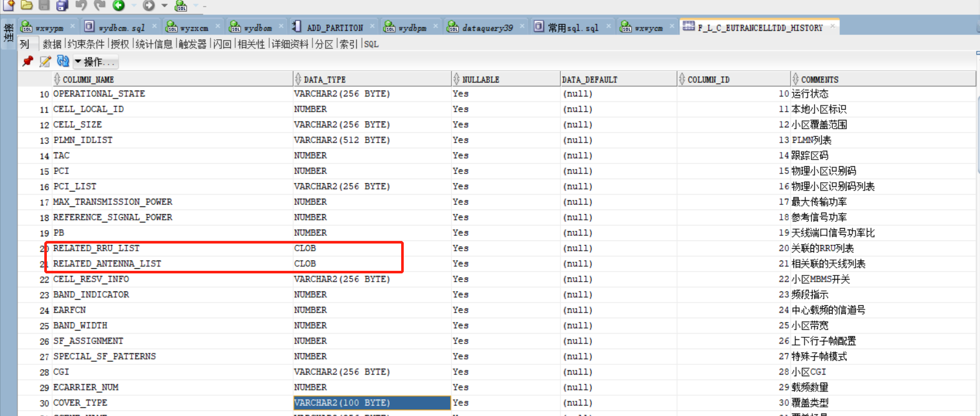
Task: Close the wyzxcm tab
Action: (x=218, y=26)
